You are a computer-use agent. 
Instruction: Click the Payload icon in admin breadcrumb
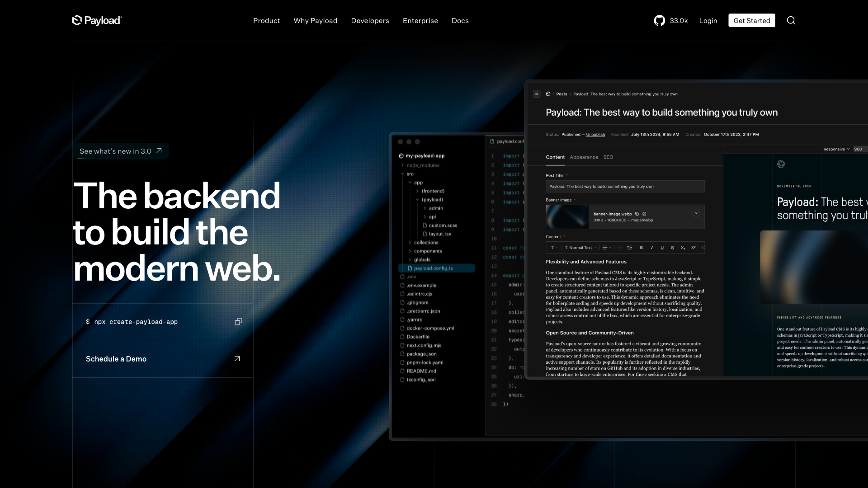[x=548, y=94]
